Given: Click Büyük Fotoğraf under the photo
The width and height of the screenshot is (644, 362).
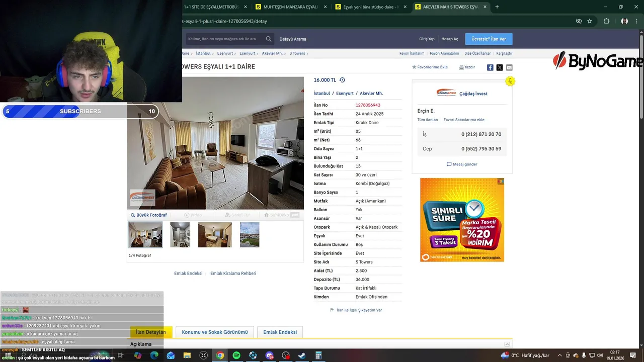Looking at the screenshot, I should tap(148, 215).
